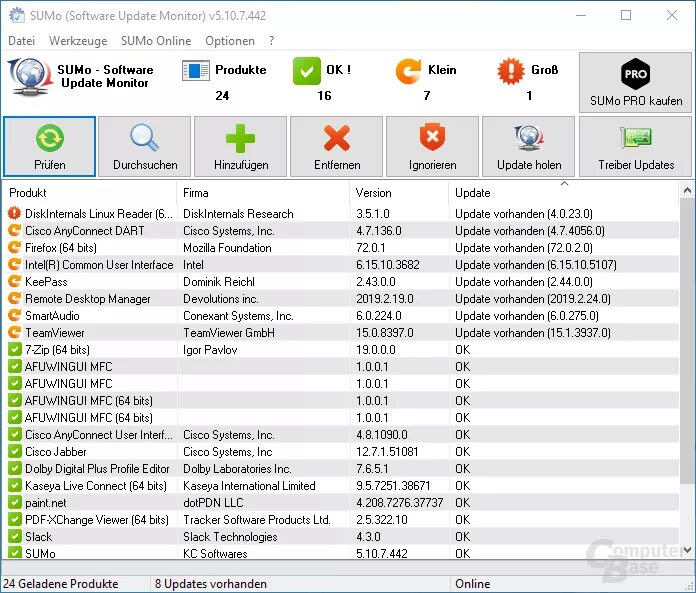Select 'Kaseya International Limited' cell
Image resolution: width=696 pixels, height=593 pixels.
click(249, 486)
